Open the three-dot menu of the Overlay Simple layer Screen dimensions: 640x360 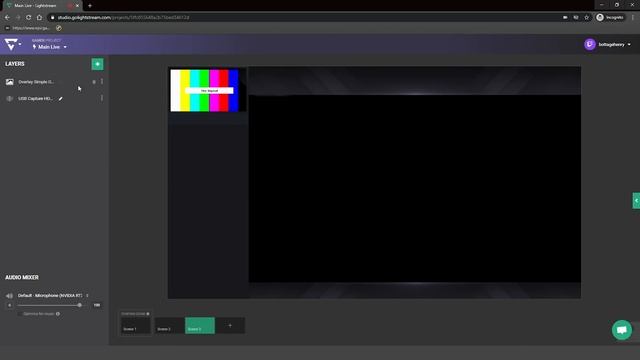click(102, 82)
